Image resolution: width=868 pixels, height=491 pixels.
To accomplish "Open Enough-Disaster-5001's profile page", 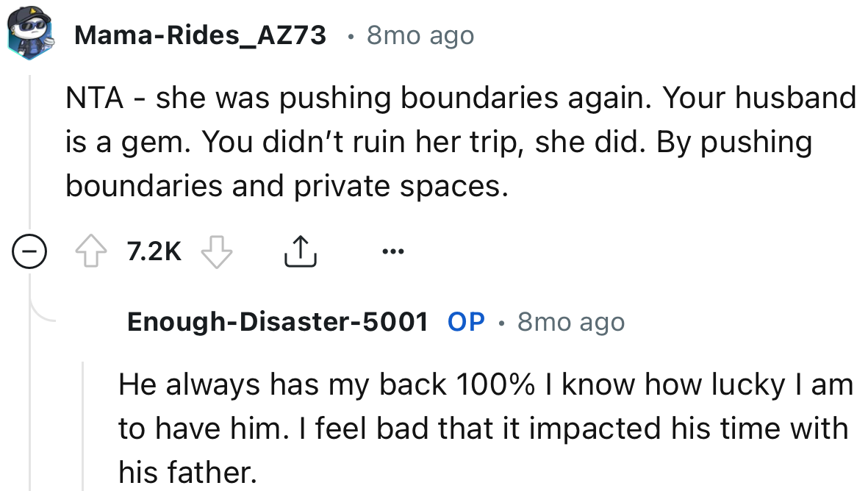I will click(x=278, y=321).
